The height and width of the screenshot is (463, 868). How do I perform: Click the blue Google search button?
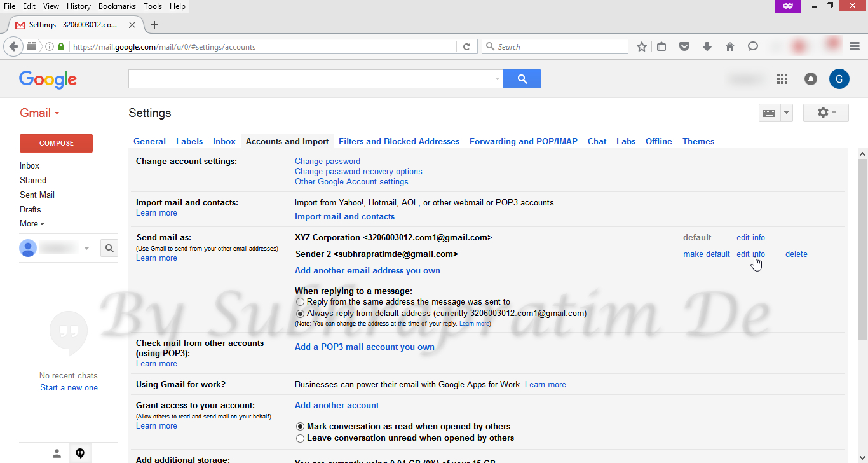point(522,79)
